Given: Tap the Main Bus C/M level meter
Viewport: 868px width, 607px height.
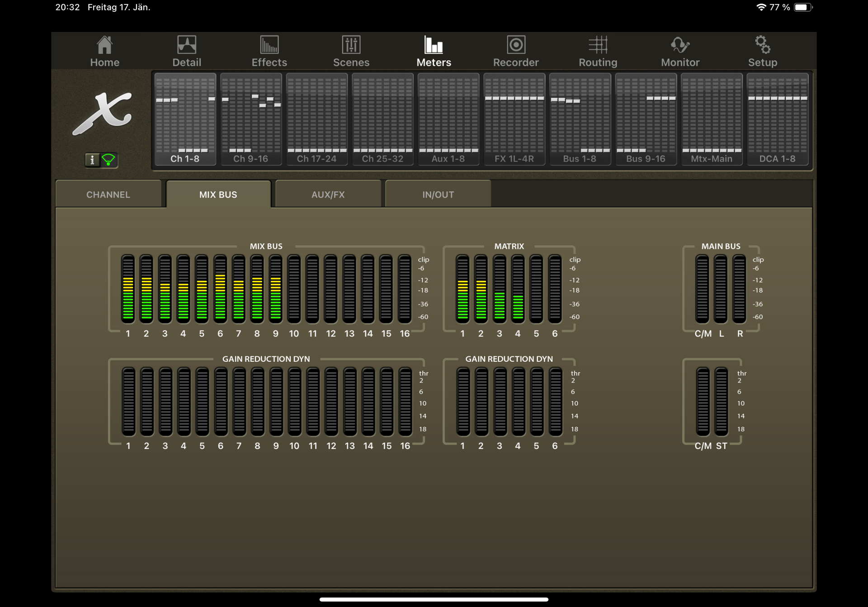Looking at the screenshot, I should pos(702,289).
